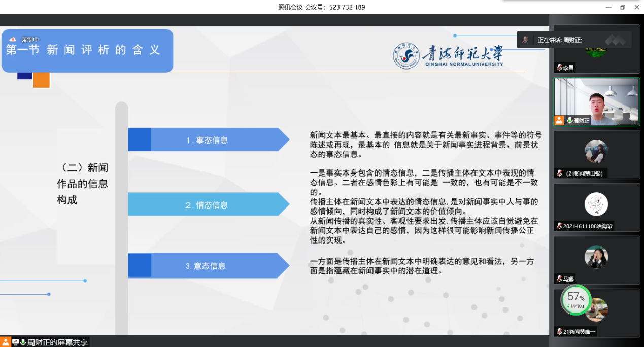Select the 3. 意态信息 arrow banner
644x347 pixels.
(208, 266)
